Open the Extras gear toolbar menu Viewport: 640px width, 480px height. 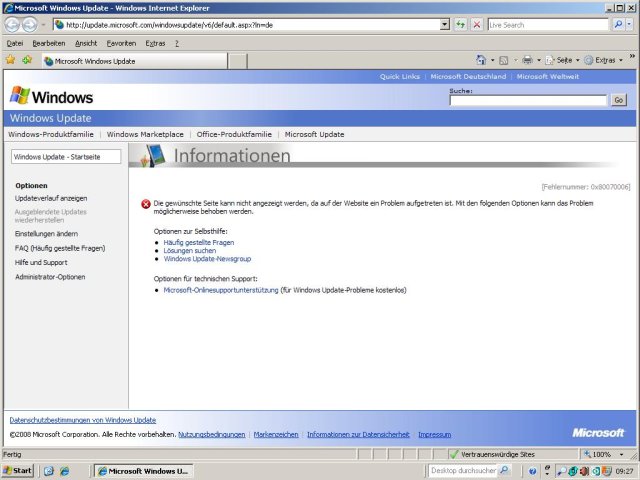click(603, 60)
